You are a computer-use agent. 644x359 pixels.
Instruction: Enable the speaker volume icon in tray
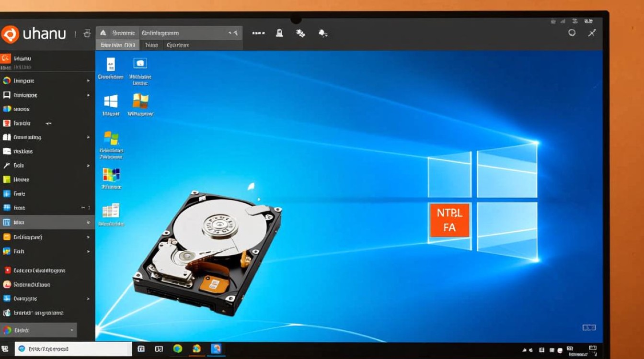(x=530, y=349)
